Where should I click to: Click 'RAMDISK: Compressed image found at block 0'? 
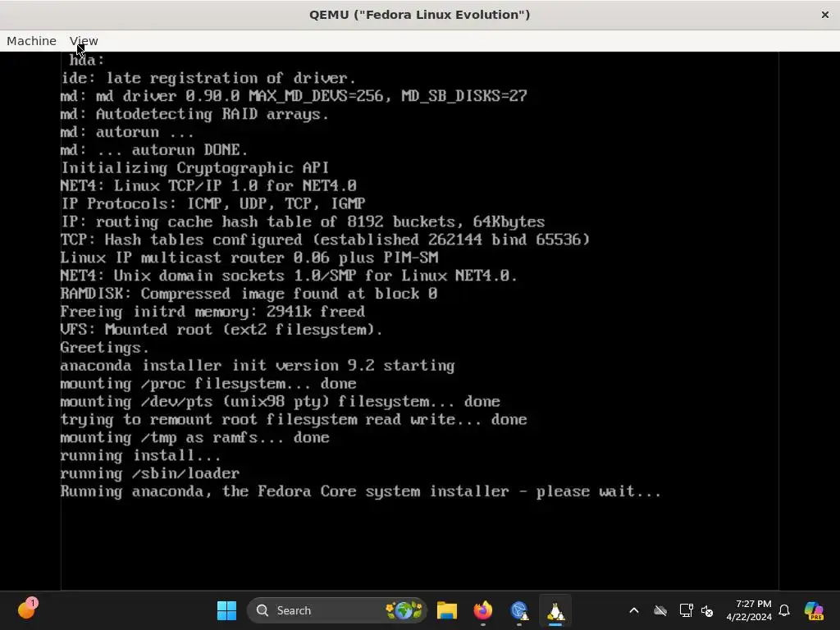pos(249,294)
